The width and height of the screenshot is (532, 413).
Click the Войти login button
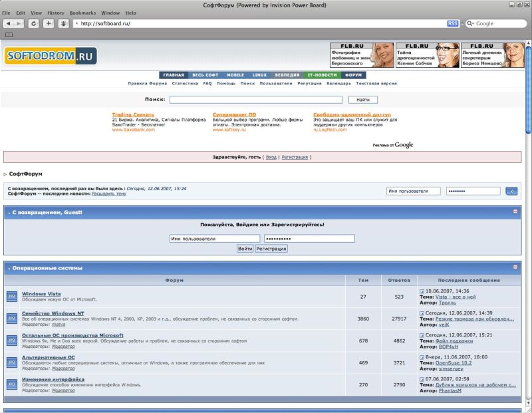point(245,249)
